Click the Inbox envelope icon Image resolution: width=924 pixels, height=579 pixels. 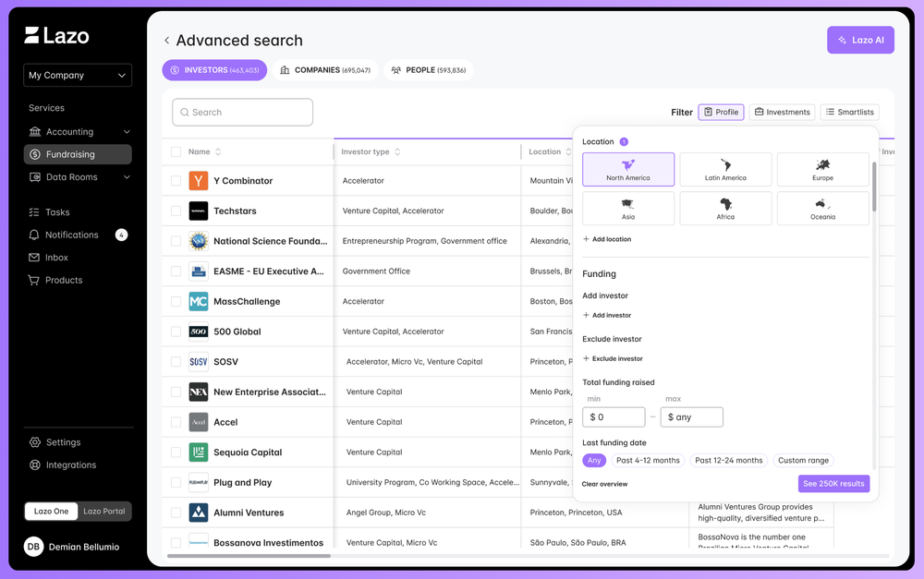(x=34, y=258)
